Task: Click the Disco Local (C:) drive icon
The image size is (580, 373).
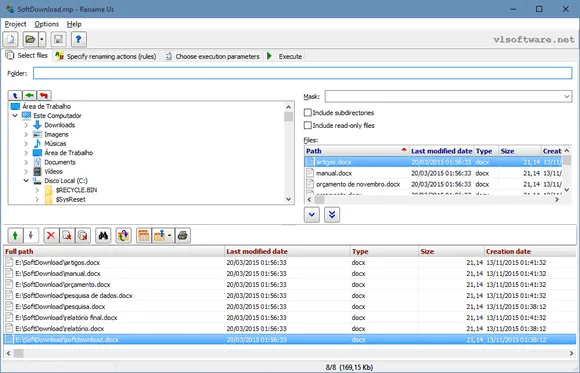Action: tap(37, 181)
